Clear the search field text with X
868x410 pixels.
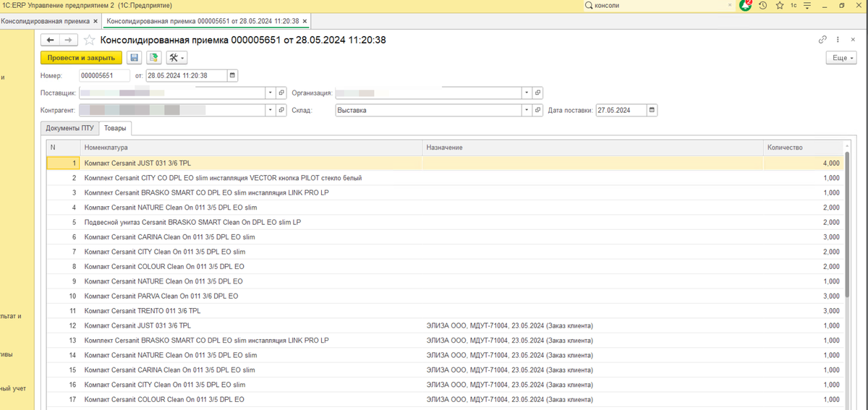728,5
